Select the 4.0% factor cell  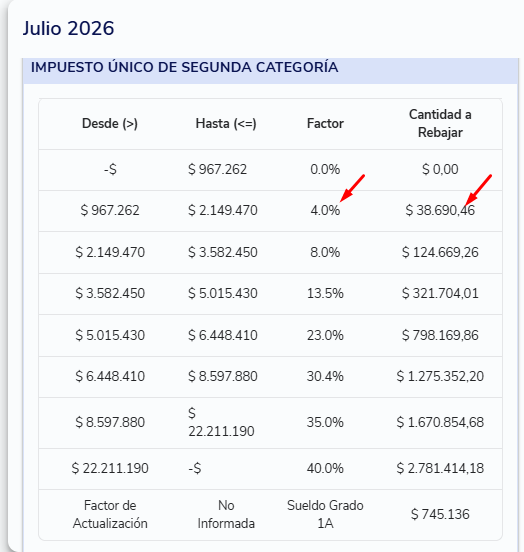point(325,211)
